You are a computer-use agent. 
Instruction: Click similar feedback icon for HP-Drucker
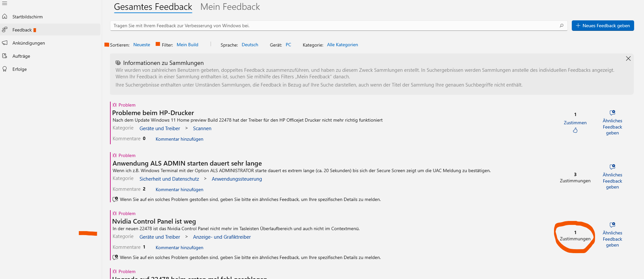coord(612,113)
